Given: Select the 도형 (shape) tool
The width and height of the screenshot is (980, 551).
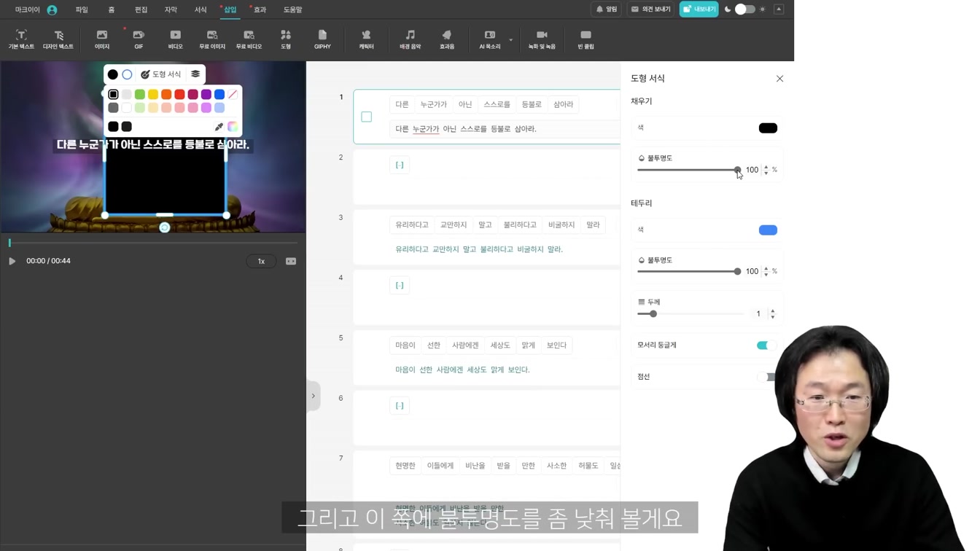Looking at the screenshot, I should [286, 39].
